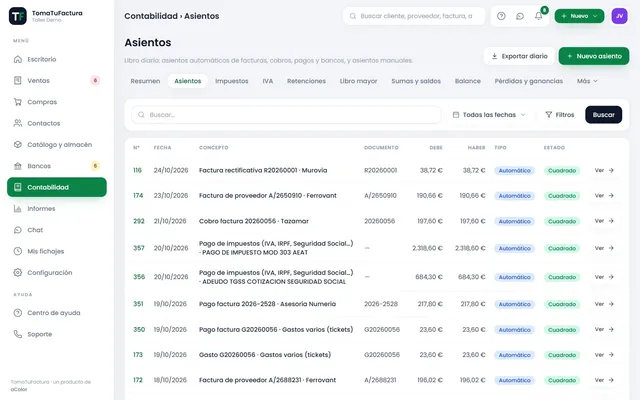
Task: Open Centro de ayuda icon
Action: pyautogui.click(x=18, y=313)
